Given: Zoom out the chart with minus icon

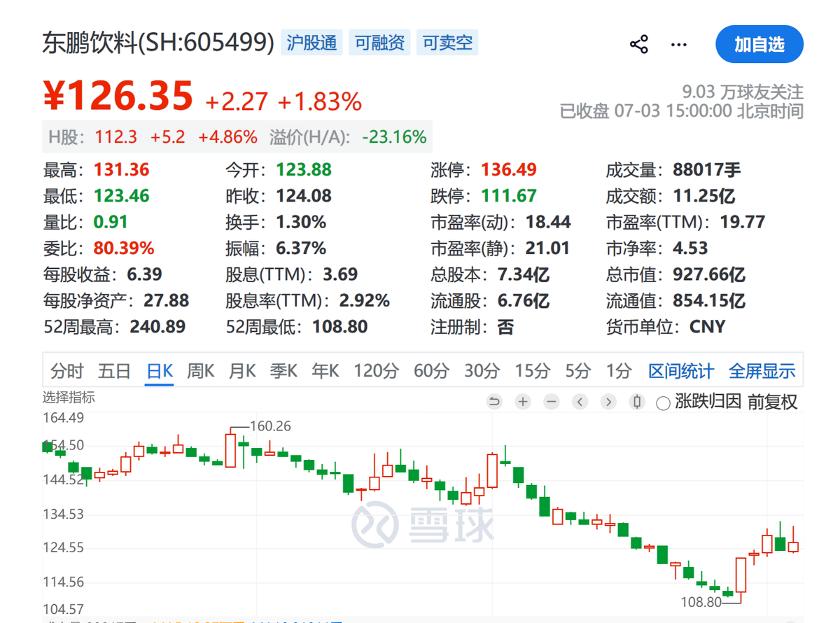Looking at the screenshot, I should pos(552,402).
